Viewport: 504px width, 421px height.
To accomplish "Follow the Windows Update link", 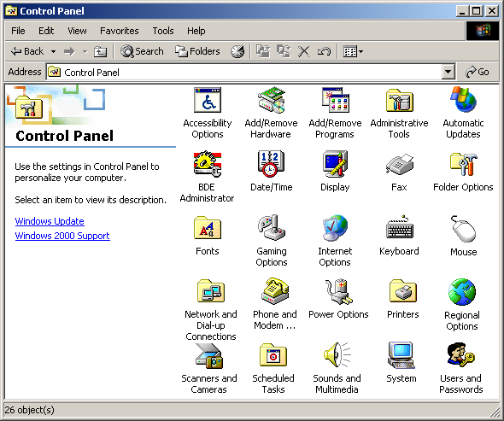I will 50,221.
